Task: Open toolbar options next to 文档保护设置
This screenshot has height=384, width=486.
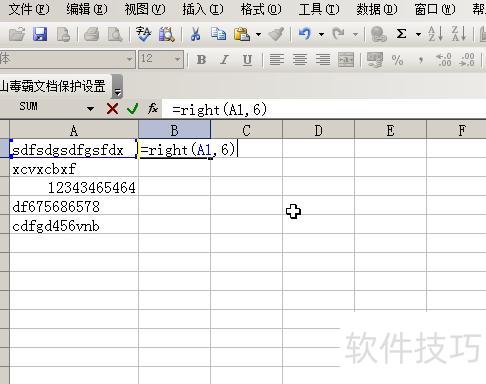Action: [x=117, y=86]
